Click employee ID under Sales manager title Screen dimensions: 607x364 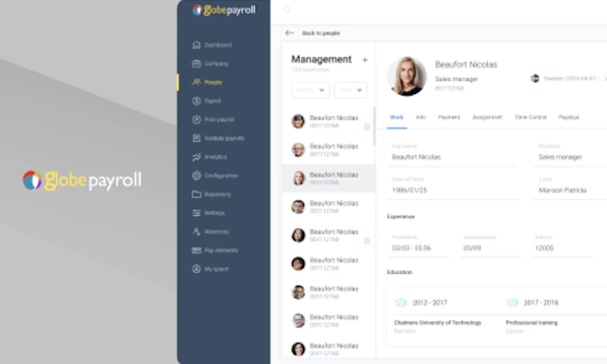coord(449,88)
